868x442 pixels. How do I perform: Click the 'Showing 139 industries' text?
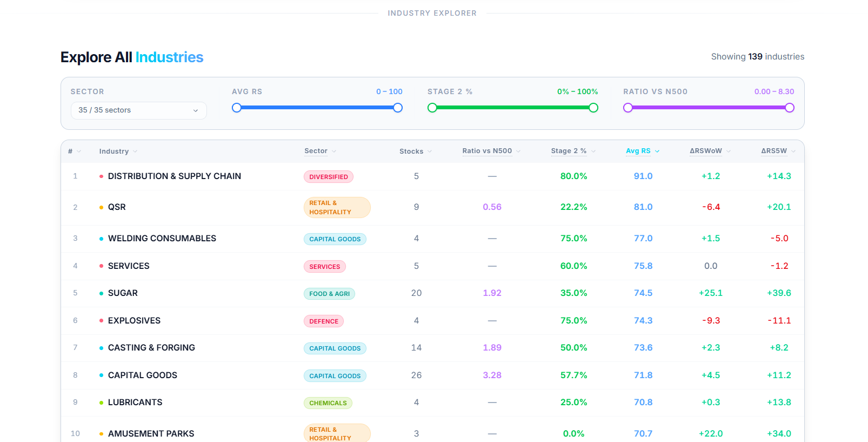[x=757, y=57]
